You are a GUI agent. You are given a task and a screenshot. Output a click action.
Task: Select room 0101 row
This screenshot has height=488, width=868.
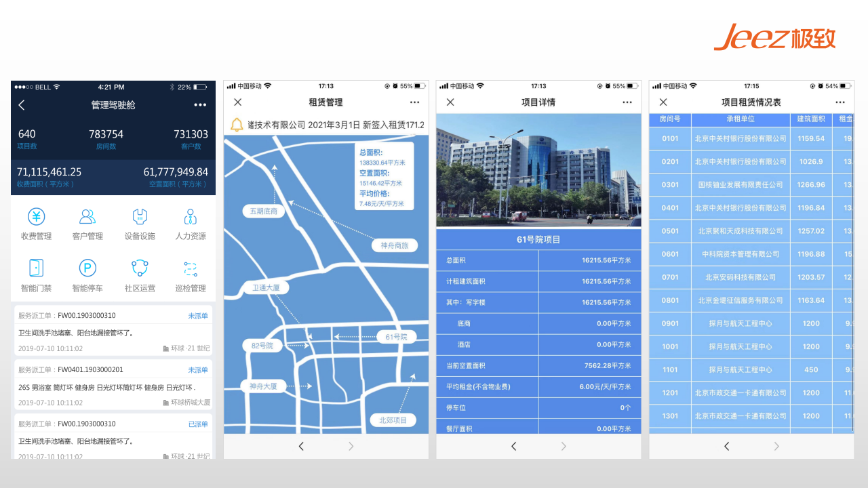751,138
